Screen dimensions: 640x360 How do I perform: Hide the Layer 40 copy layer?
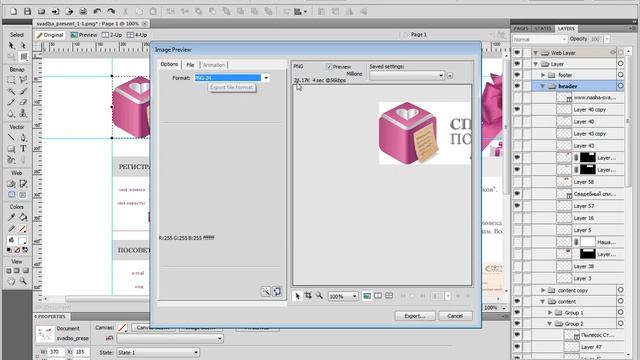(517, 109)
